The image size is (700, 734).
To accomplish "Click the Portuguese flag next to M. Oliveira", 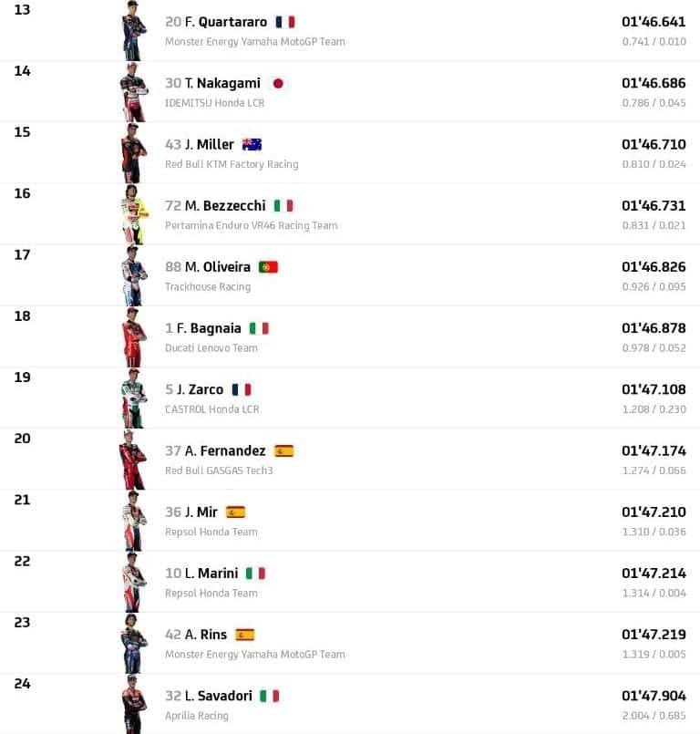I will coord(268,267).
